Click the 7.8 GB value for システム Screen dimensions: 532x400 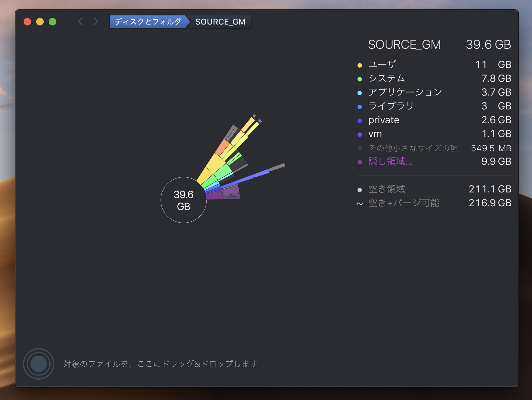pyautogui.click(x=496, y=78)
